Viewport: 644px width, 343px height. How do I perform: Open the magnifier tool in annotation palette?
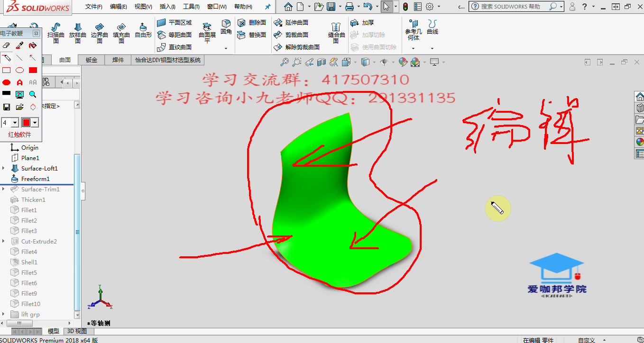coord(33,95)
